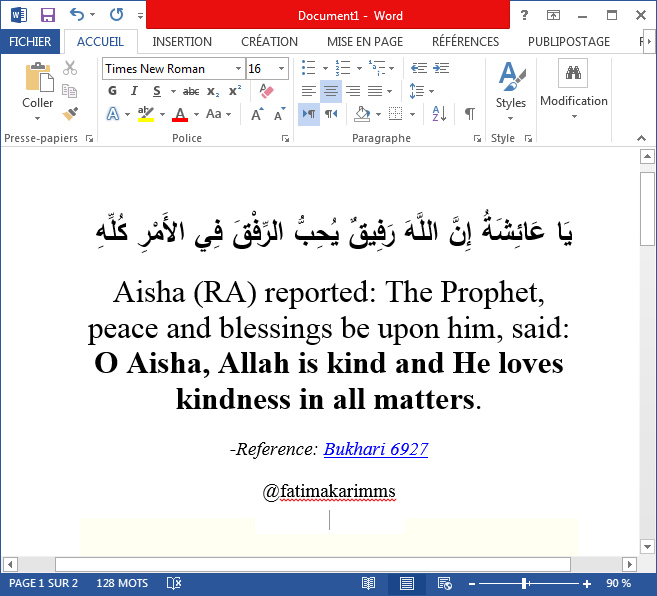657x596 pixels.
Task: Clear all formatting with eraser icon
Action: 266,91
